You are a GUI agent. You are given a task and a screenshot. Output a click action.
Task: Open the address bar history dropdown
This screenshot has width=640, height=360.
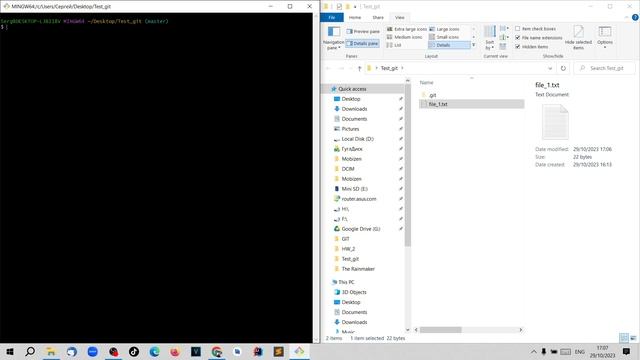point(550,68)
